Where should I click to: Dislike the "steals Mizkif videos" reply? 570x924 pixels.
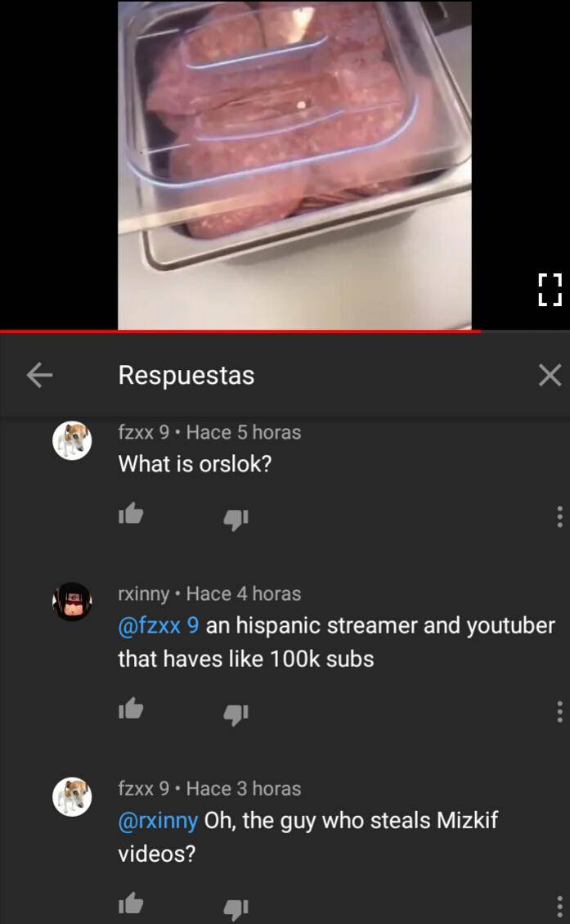point(236,908)
